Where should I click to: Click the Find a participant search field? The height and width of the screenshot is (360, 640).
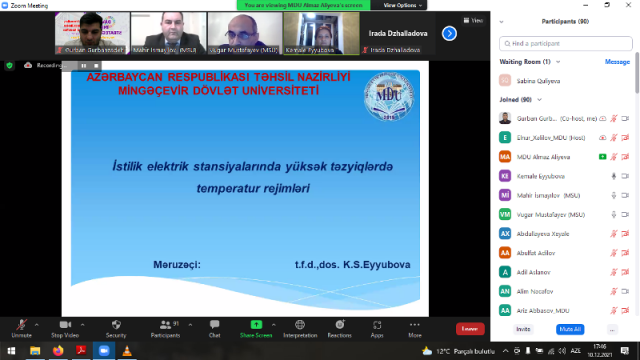(566, 44)
